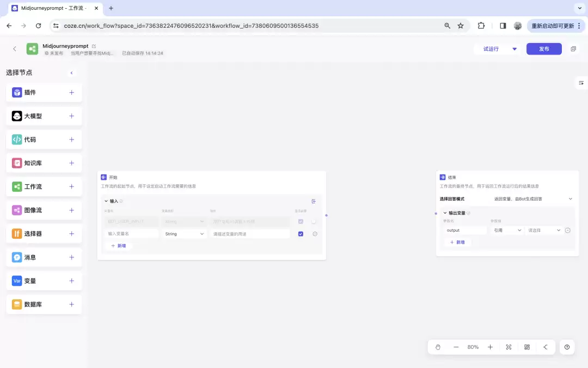Click 新增 in the 结束 node
The height and width of the screenshot is (368, 588).
tap(457, 242)
